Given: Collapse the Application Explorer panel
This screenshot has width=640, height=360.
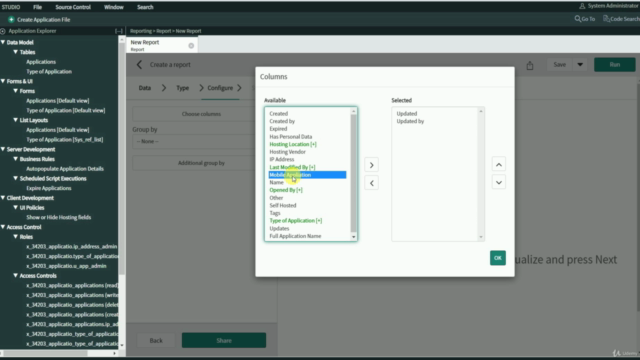Looking at the screenshot, I should (x=118, y=31).
